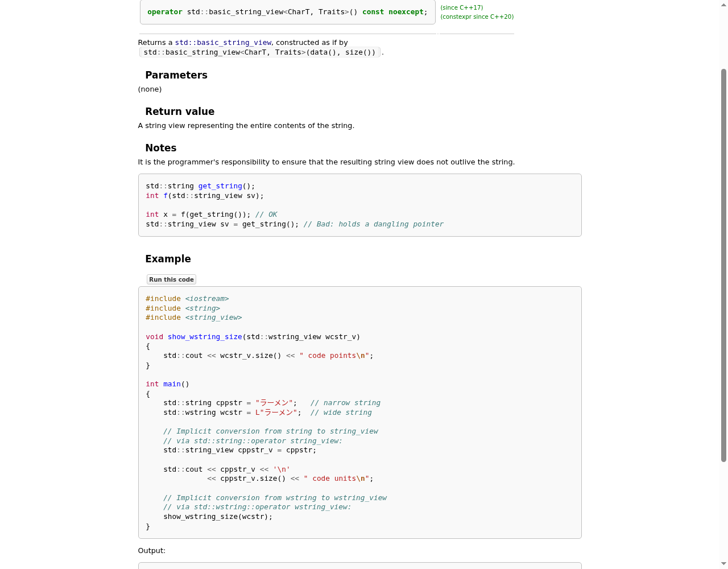
Task: Click std::cout before wcstr_v.size()
Action: click(x=183, y=356)
